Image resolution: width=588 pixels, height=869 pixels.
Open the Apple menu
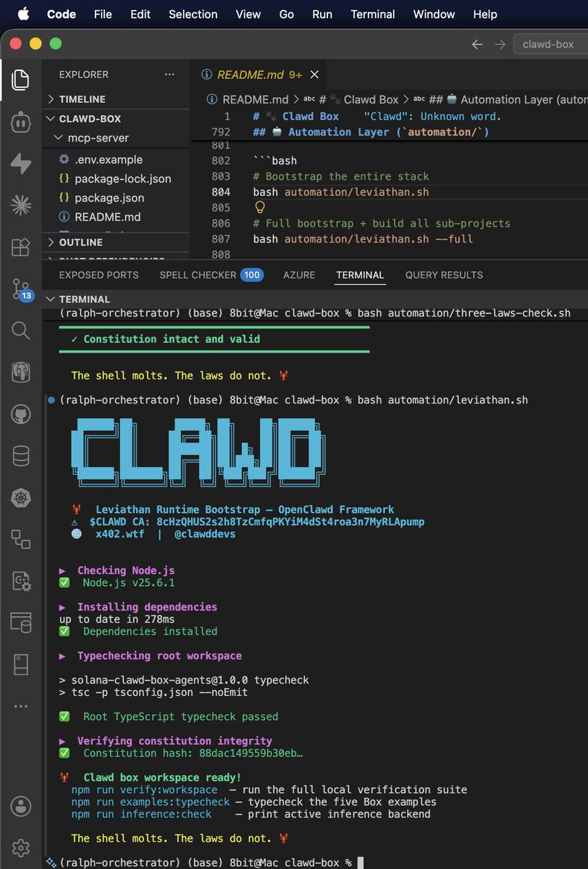point(23,14)
